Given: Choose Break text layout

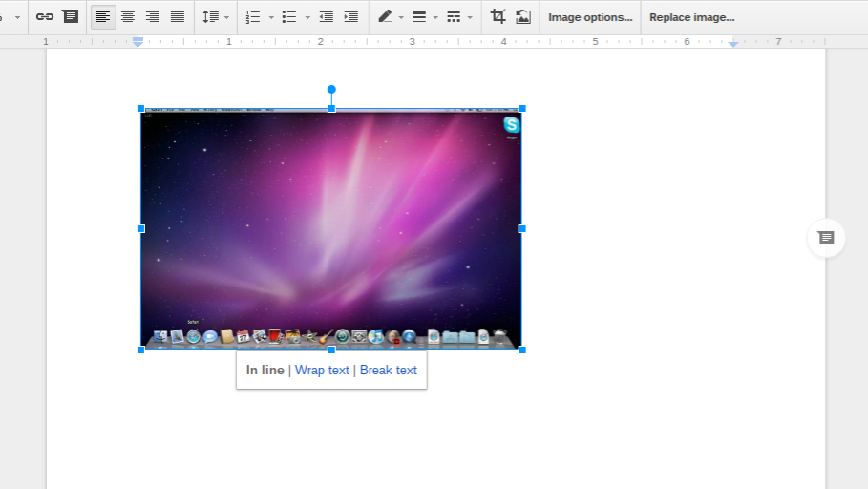Looking at the screenshot, I should [388, 370].
